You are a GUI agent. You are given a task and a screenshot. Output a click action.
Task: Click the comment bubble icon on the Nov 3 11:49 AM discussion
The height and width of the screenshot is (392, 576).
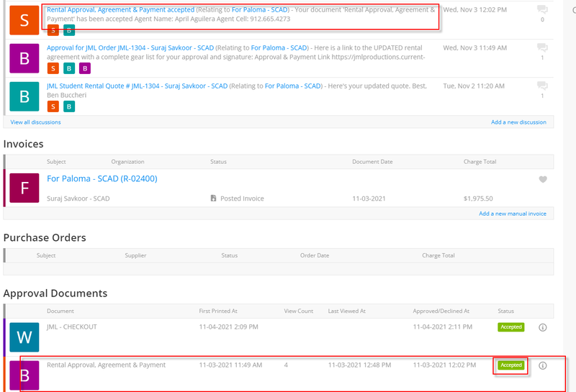[x=541, y=48]
